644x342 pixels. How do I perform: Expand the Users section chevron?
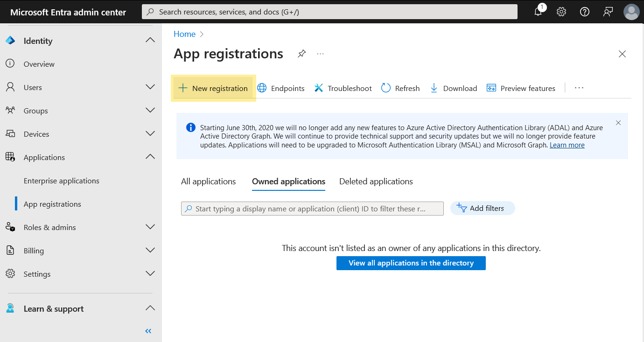150,87
